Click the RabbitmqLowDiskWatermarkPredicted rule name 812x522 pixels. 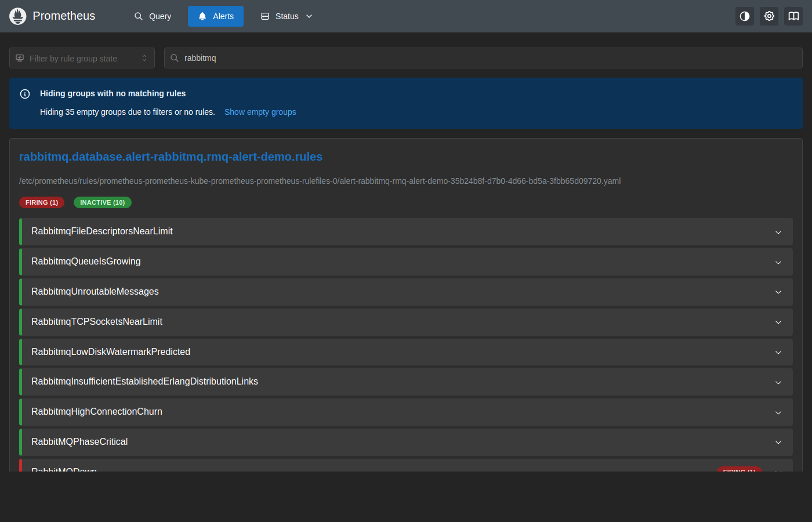111,352
